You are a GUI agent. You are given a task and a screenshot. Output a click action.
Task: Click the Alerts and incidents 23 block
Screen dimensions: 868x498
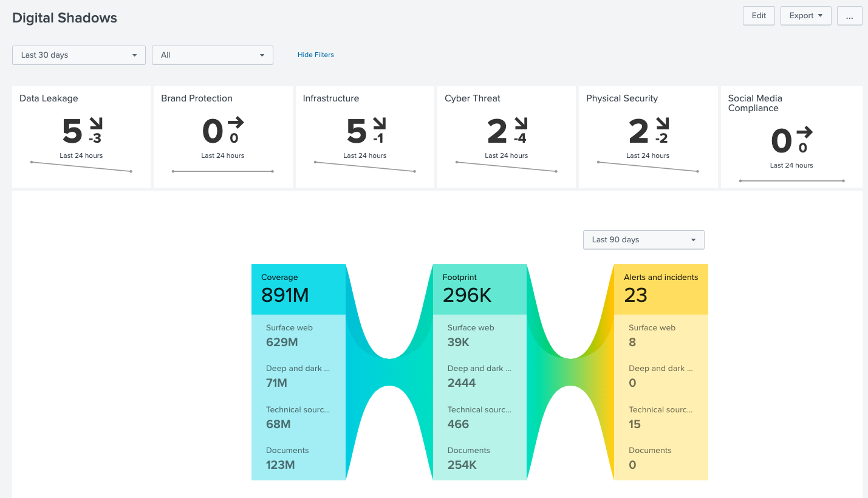[661, 289]
